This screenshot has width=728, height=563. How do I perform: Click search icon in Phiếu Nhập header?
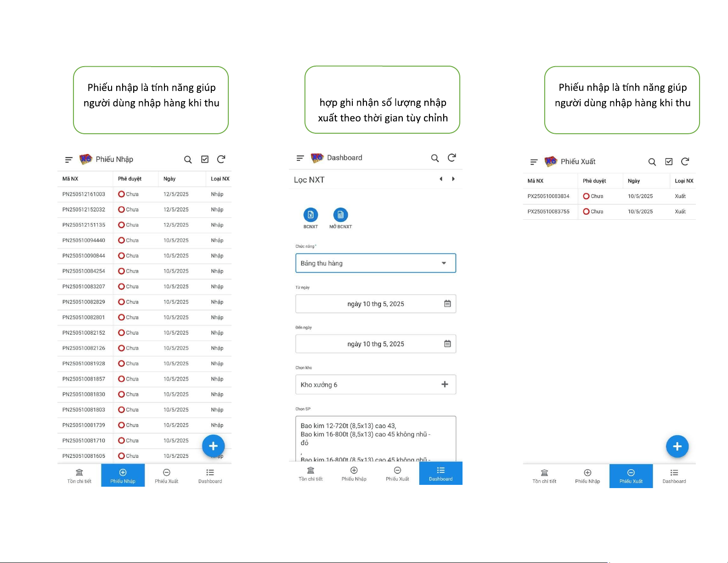(188, 159)
